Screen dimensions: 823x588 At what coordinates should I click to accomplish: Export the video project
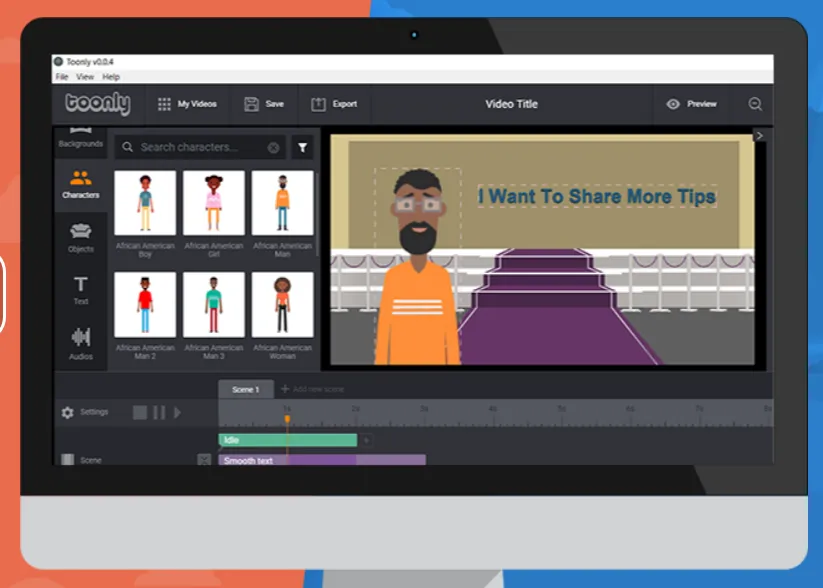[x=334, y=104]
